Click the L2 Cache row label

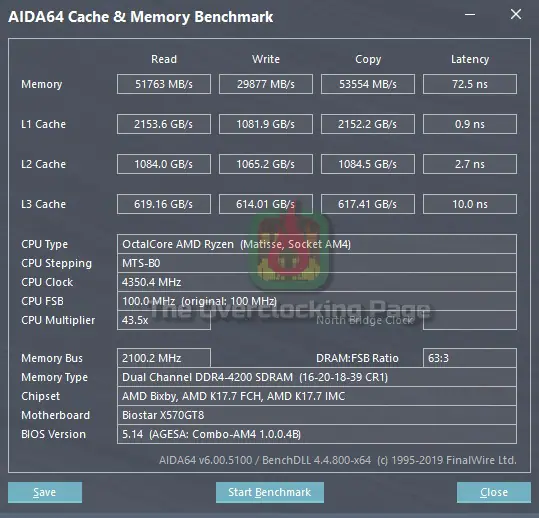pos(43,164)
